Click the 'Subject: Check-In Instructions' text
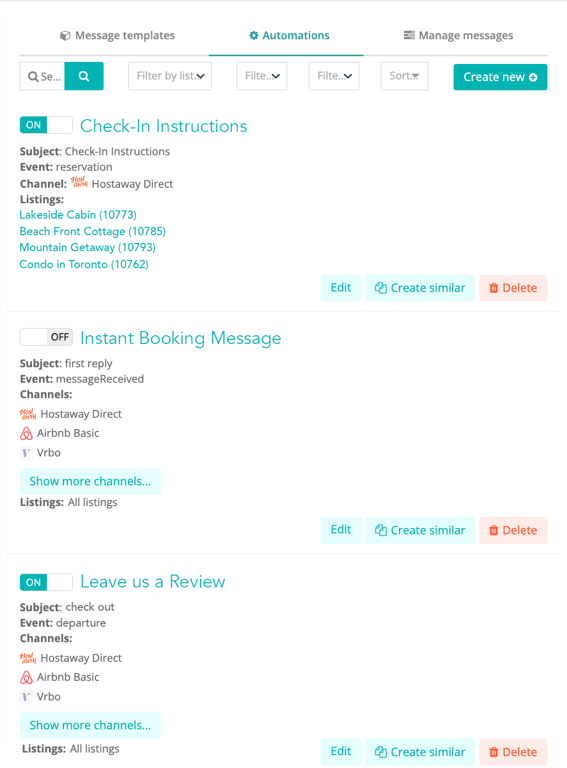The image size is (567, 768). (x=94, y=151)
